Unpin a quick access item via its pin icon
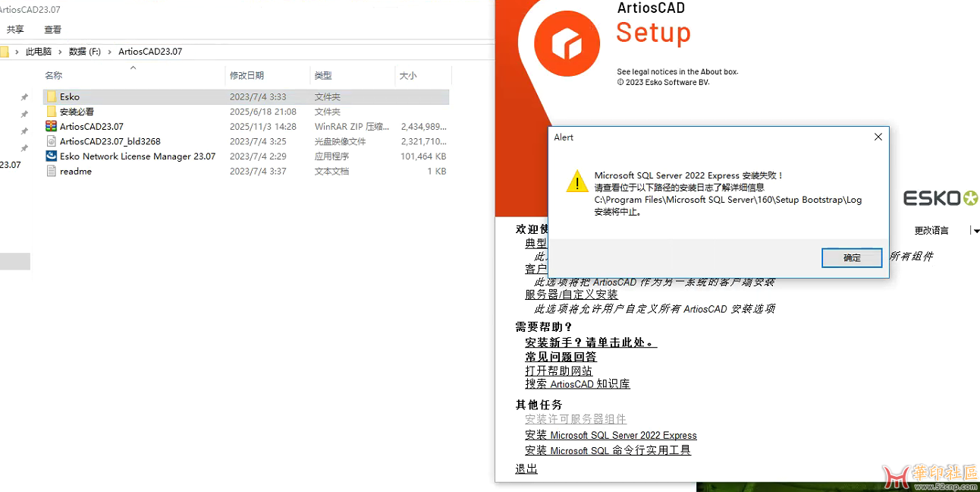 coord(24,96)
